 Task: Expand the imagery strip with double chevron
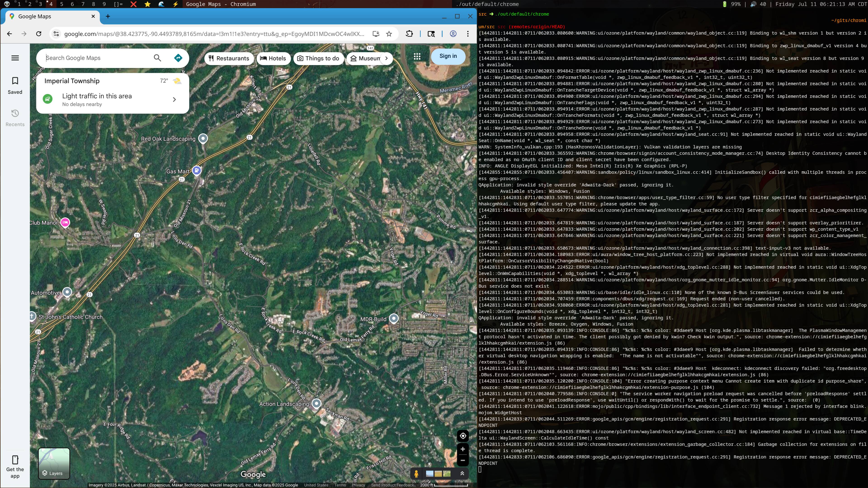click(462, 474)
